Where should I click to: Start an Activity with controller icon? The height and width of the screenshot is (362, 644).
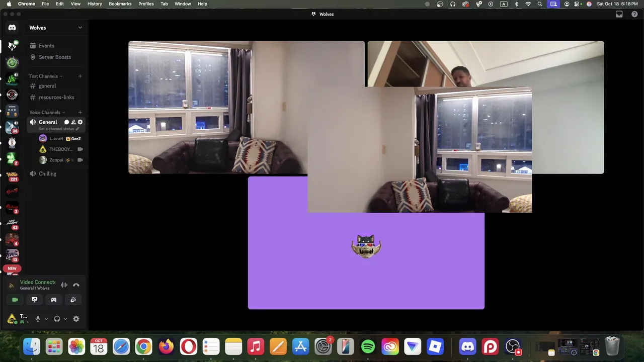click(x=54, y=300)
